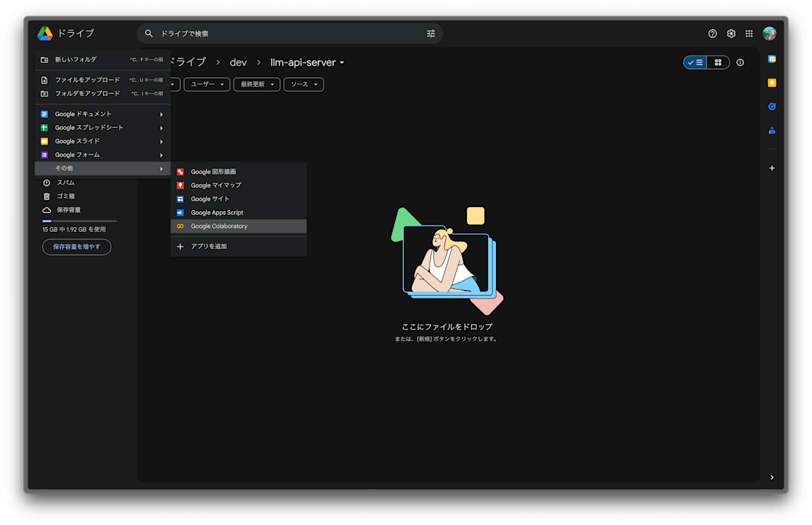Select 新しいフォルダ menu item

click(103, 60)
